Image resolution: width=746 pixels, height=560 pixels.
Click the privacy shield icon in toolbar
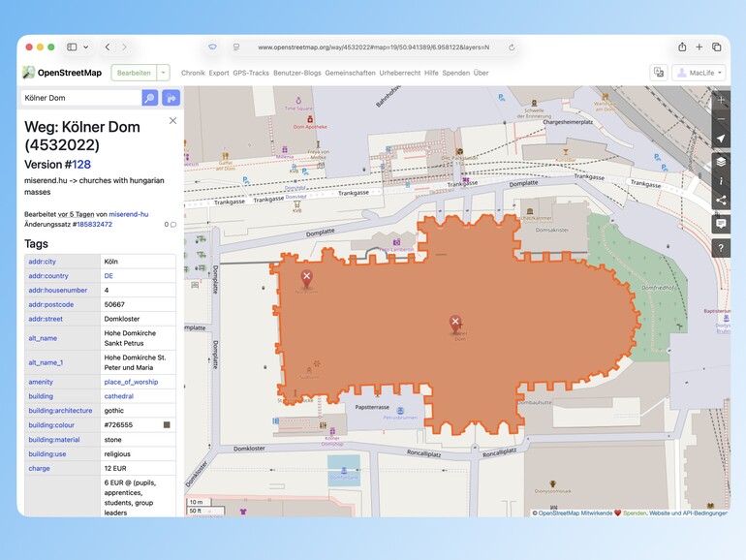(x=212, y=47)
